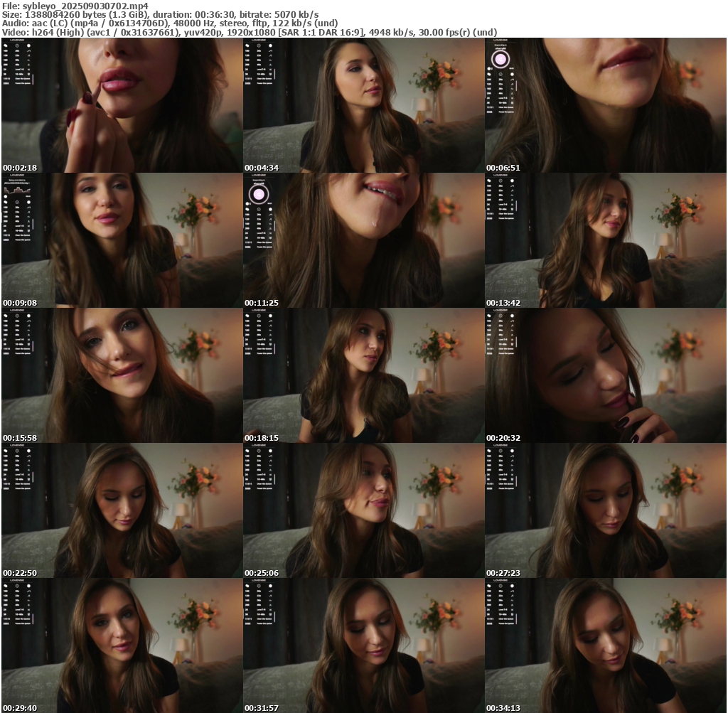
Task: Select the frame marked 00:04:34
Action: point(363,105)
